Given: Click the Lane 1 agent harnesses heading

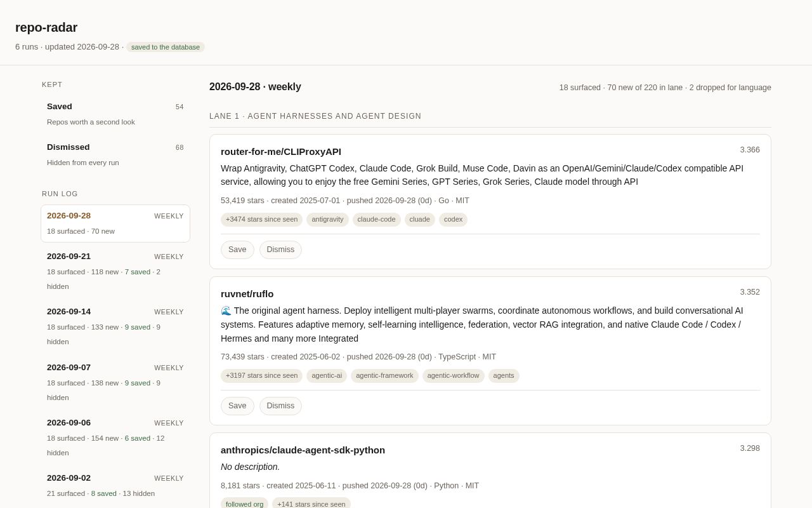Looking at the screenshot, I should [315, 116].
